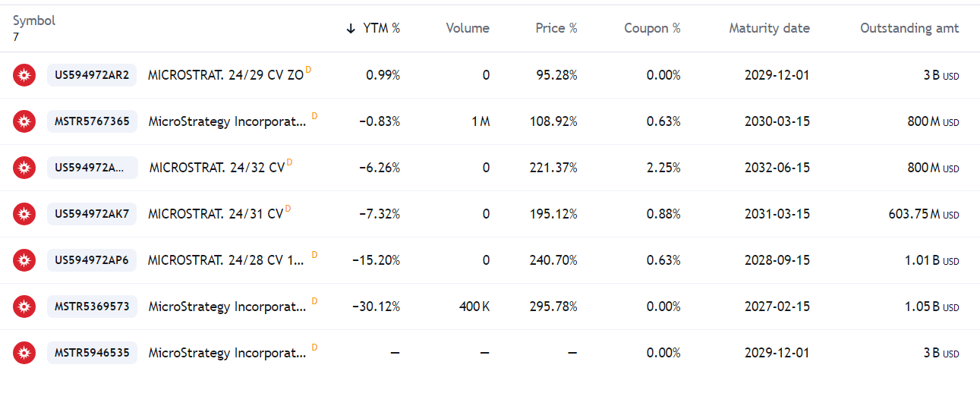
Task: Click the Outstanding amt column header
Action: click(909, 28)
